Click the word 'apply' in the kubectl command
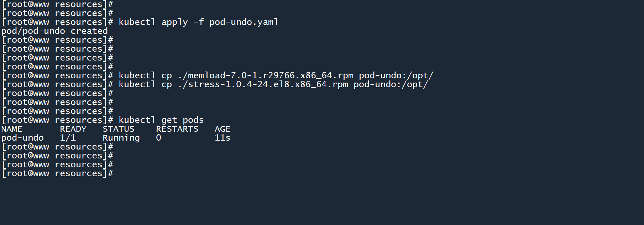Viewport: 644px width, 225px height. click(x=174, y=22)
